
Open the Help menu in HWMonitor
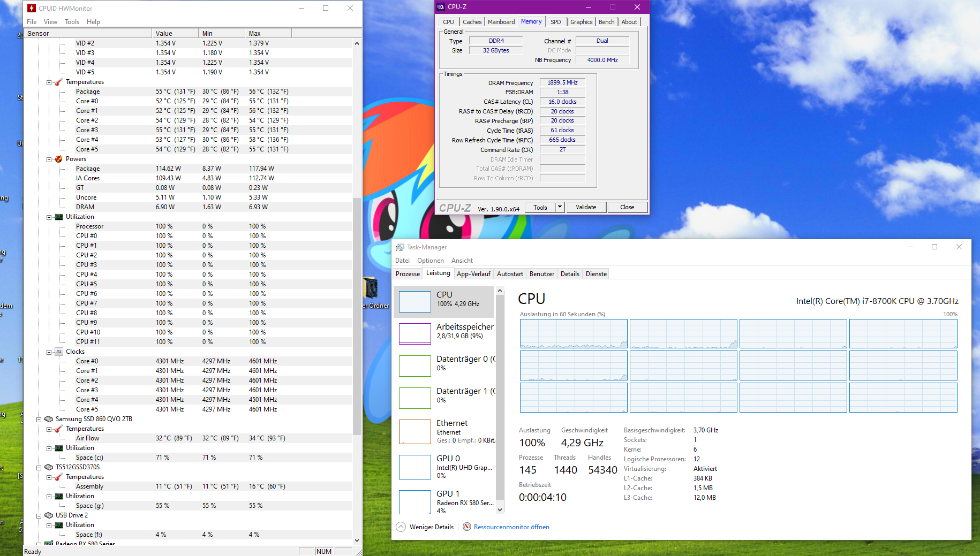pos(93,22)
